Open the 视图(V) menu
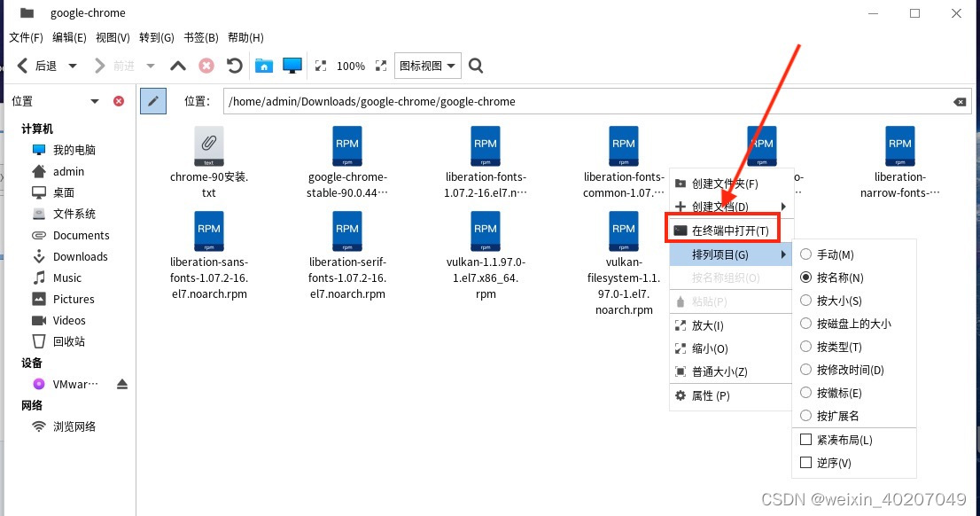Viewport: 980px width, 516px height. click(x=113, y=37)
